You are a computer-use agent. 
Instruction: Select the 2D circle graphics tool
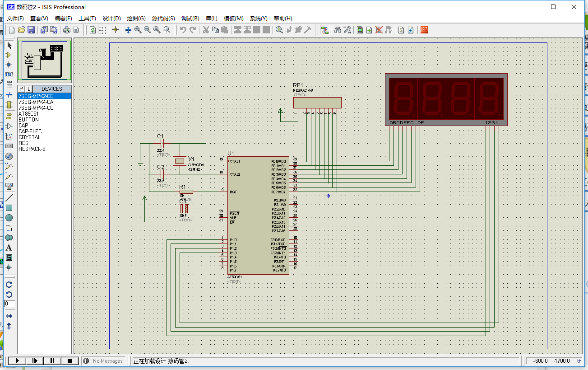coord(9,218)
